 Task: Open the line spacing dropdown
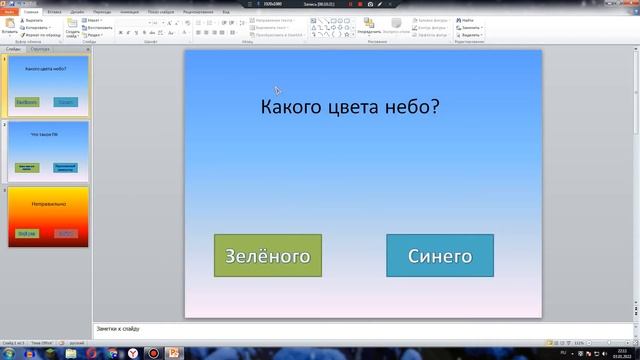tap(242, 23)
